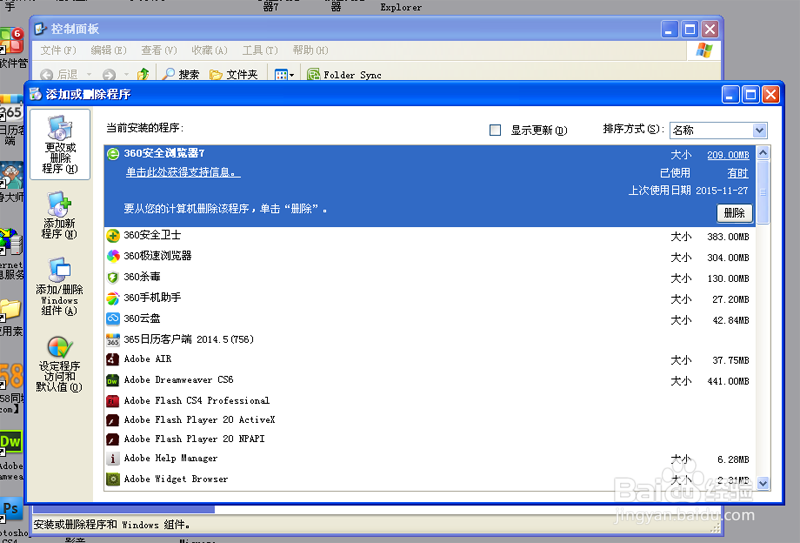
Task: Click 360手机助手 program icon
Action: click(113, 298)
